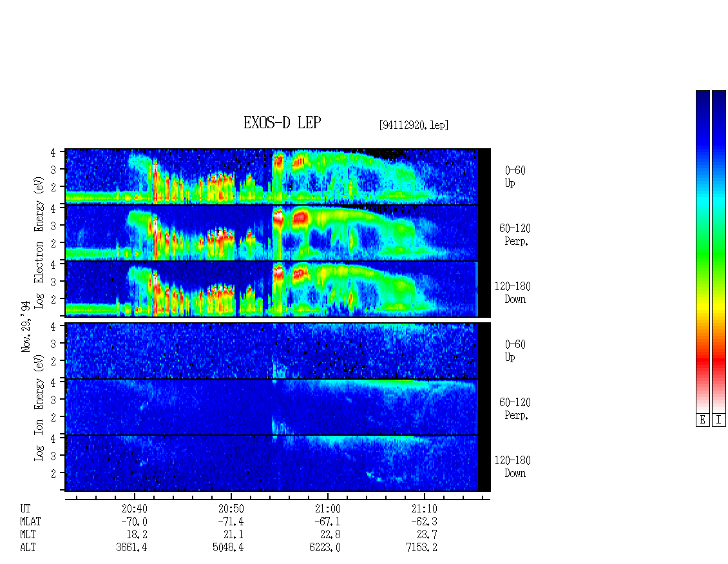This screenshot has width=728, height=564.
Task: Select the ALT value 6223.0
Action: point(325,547)
